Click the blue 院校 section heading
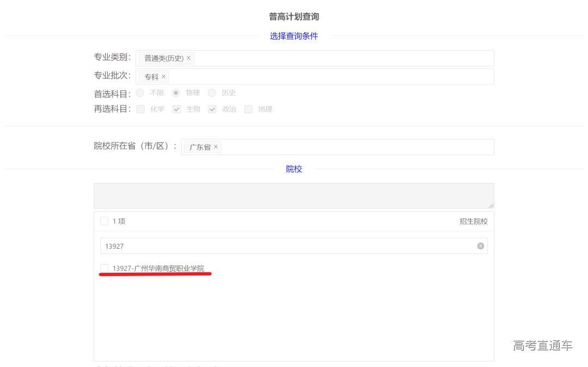Image resolution: width=588 pixels, height=367 pixels. 293,169
